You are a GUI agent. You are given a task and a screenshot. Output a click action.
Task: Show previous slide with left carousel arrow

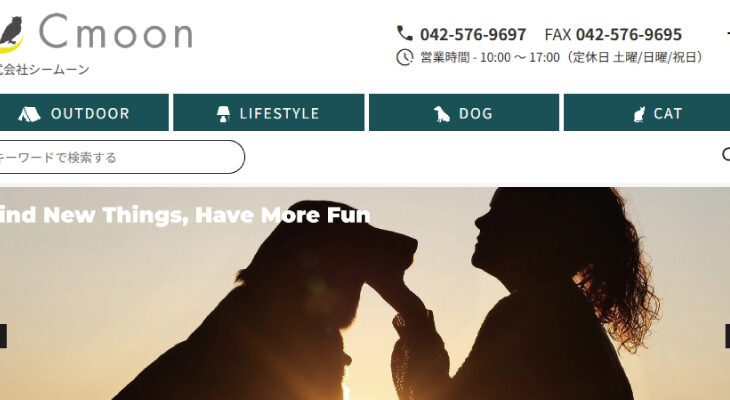pyautogui.click(x=3, y=336)
